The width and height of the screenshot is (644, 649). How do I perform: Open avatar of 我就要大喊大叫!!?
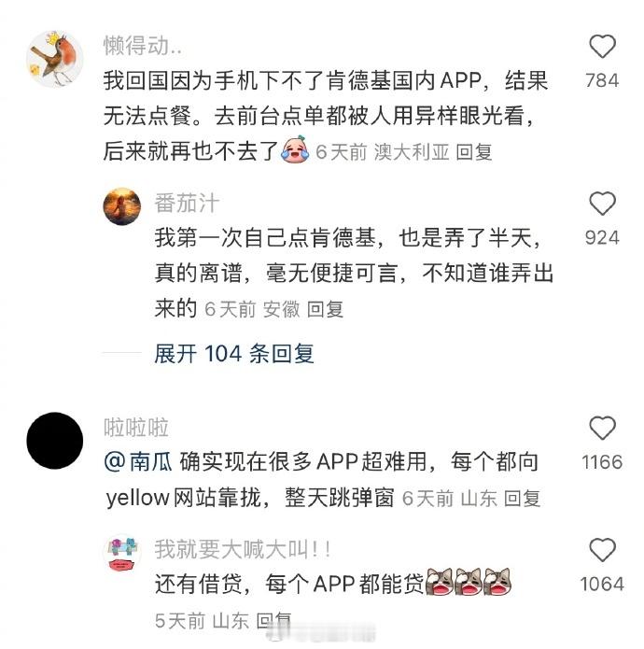[x=122, y=553]
